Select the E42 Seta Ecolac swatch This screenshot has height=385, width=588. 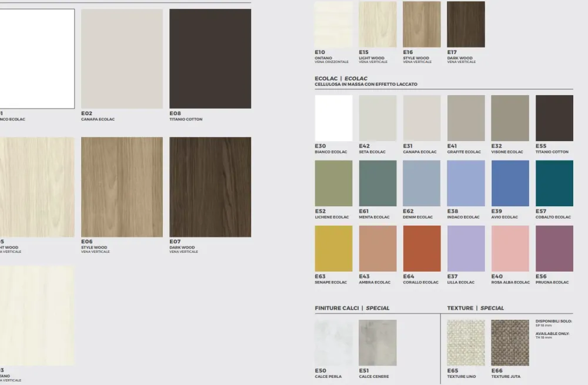point(377,118)
